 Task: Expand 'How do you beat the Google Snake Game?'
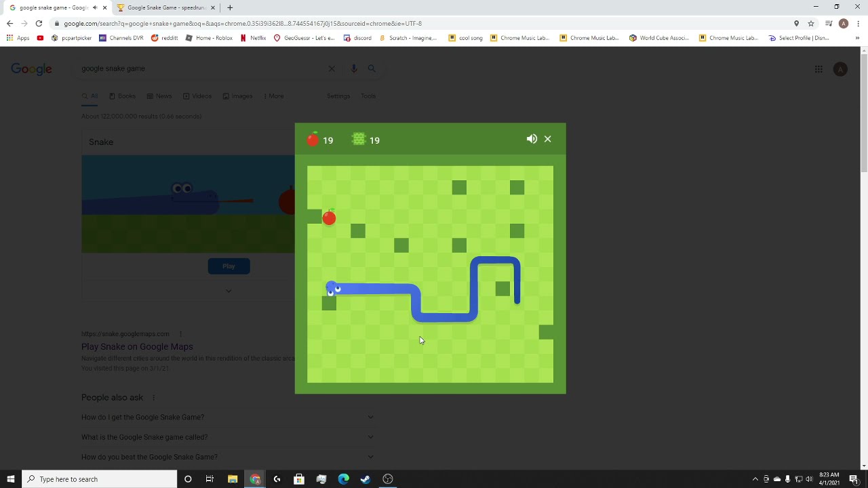227,457
